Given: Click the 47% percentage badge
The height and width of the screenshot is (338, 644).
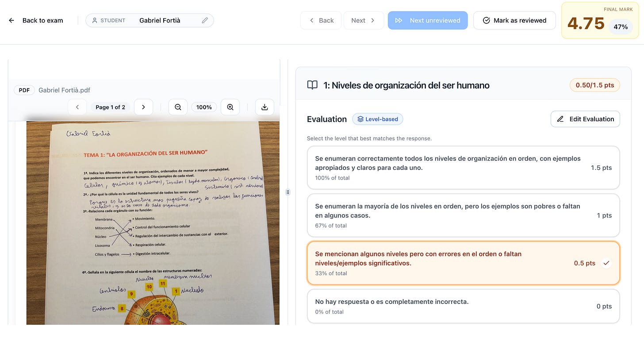Looking at the screenshot, I should [621, 27].
